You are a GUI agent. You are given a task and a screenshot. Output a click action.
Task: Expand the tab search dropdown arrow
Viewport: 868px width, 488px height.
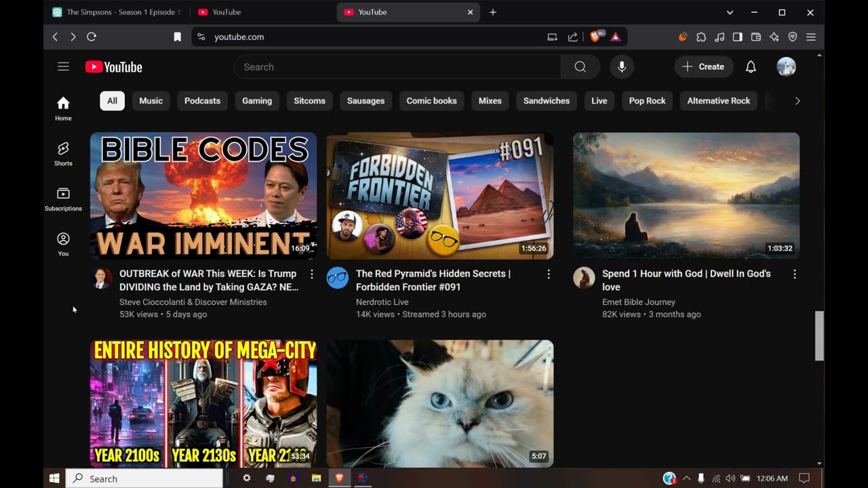point(730,12)
